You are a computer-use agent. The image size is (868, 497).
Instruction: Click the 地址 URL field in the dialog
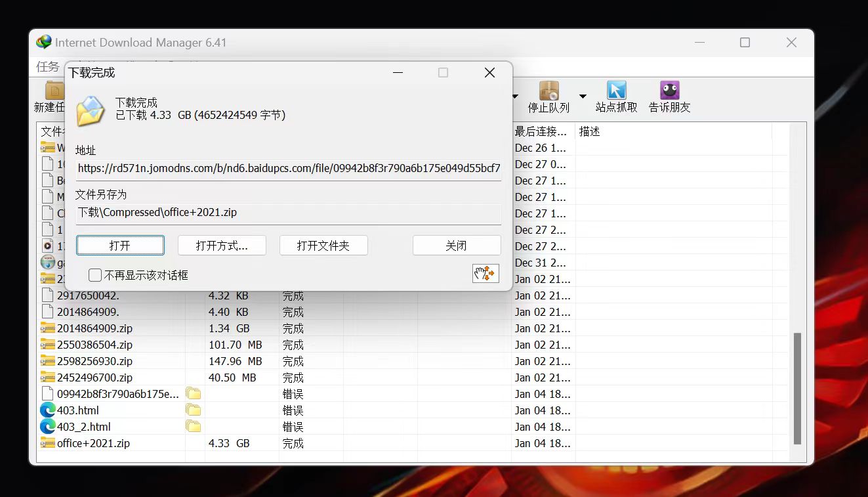289,168
